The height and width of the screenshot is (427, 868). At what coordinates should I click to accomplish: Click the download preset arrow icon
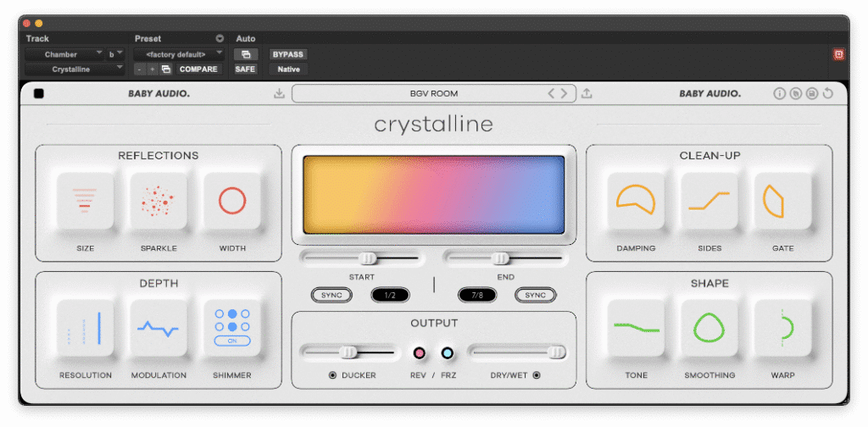tap(279, 93)
